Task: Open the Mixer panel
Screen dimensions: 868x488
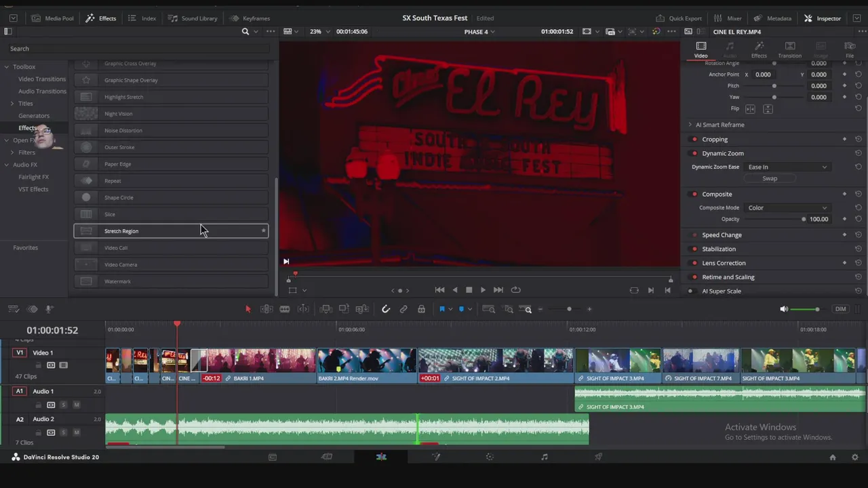Action: [x=727, y=18]
